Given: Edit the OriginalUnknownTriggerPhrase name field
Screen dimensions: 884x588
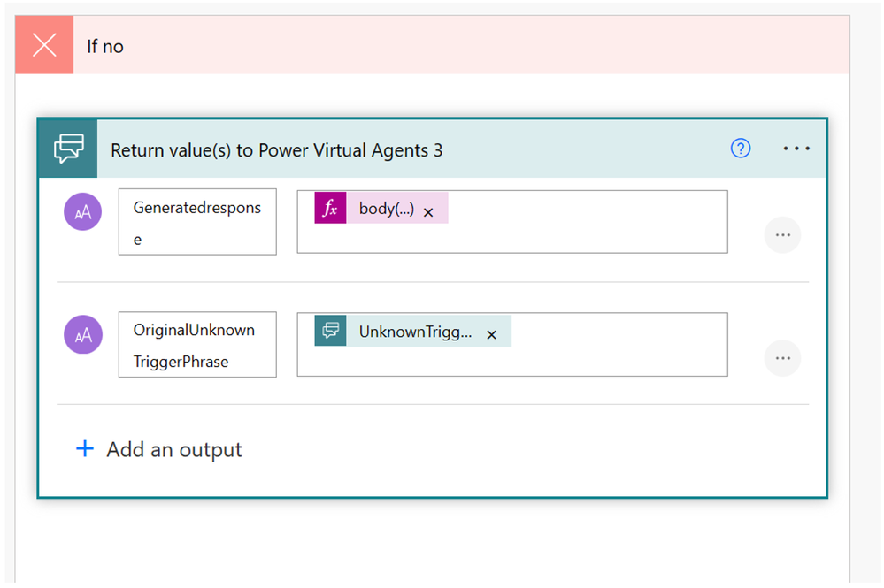Looking at the screenshot, I should 197,345.
